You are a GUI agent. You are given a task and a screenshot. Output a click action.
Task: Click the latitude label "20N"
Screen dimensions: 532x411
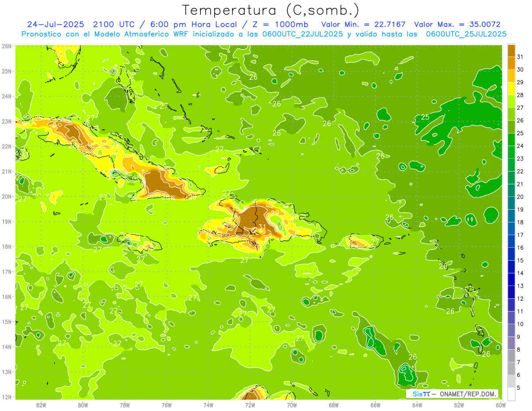(x=7, y=196)
